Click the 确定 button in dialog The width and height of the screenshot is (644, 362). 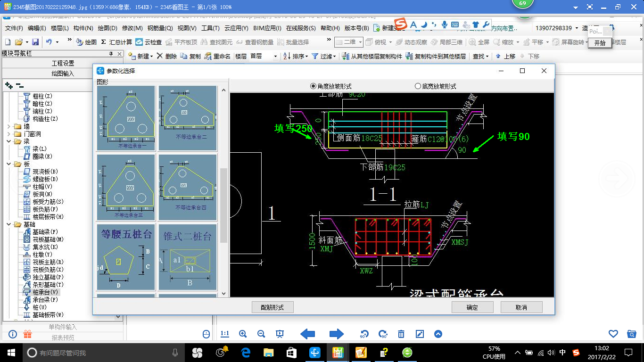[472, 307]
